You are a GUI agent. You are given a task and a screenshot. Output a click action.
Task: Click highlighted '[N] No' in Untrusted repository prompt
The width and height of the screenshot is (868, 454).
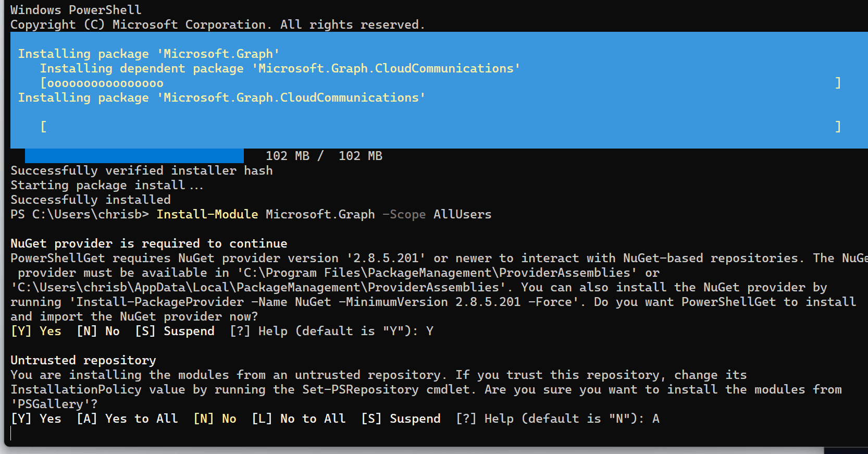point(215,419)
